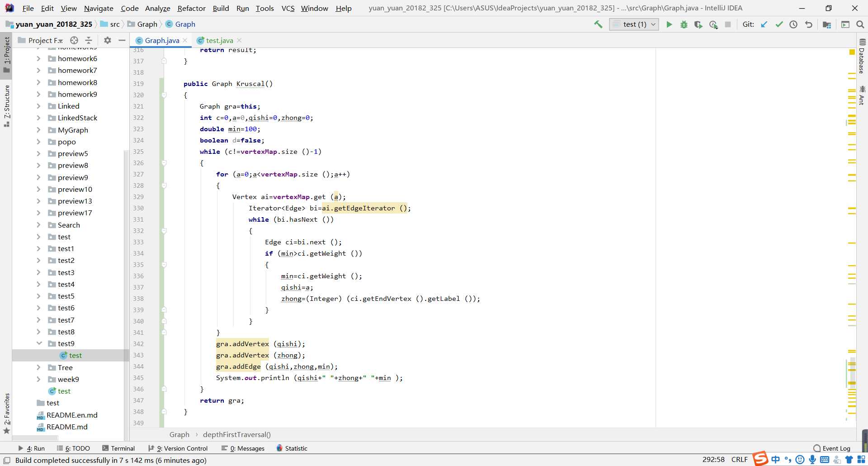Expand the Tree folder
868x466 pixels.
tap(38, 367)
